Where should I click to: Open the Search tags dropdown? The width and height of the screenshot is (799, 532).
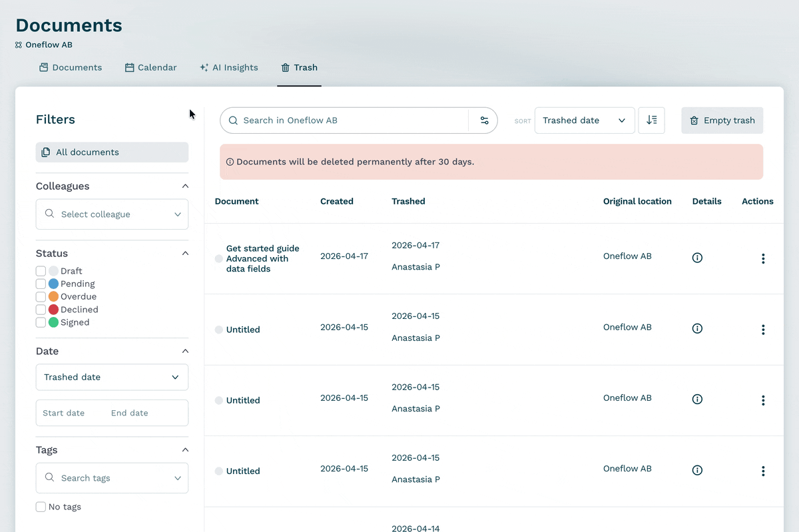tap(112, 478)
